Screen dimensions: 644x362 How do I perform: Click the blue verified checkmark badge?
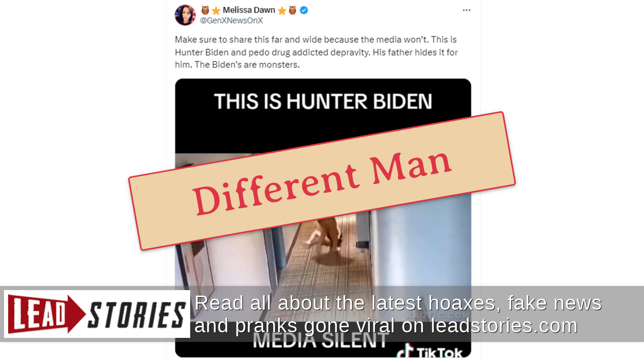[x=304, y=10]
